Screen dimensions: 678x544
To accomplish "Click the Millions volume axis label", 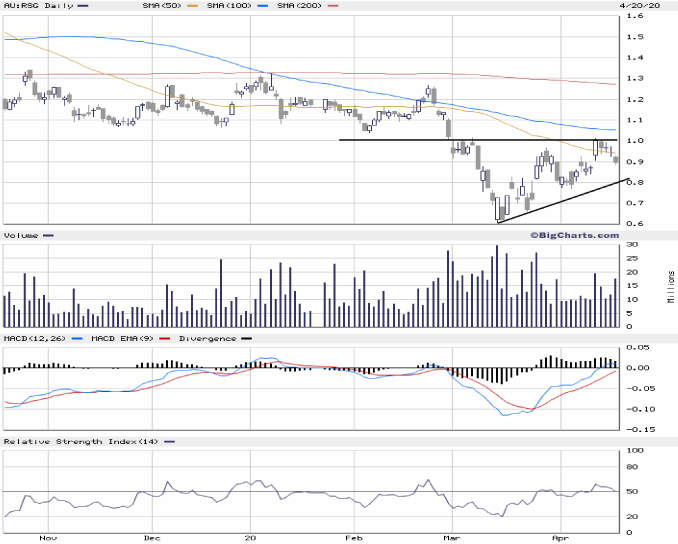I will point(671,287).
